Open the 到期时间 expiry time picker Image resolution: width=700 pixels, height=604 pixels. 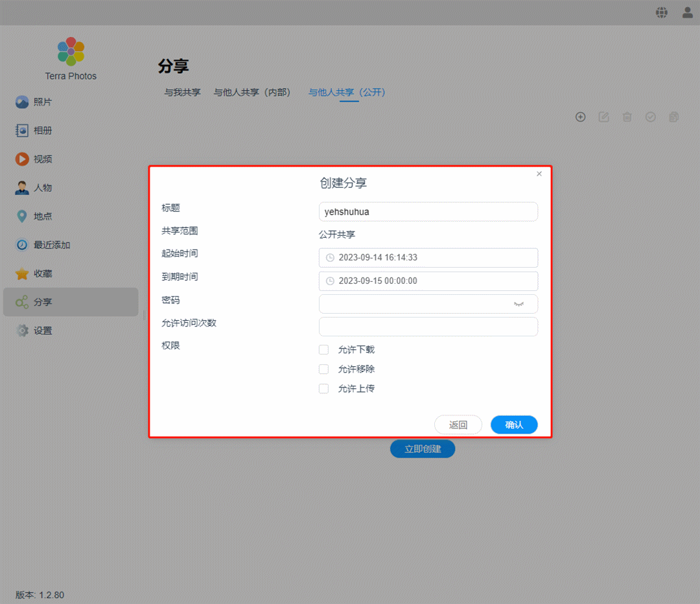[x=428, y=281]
